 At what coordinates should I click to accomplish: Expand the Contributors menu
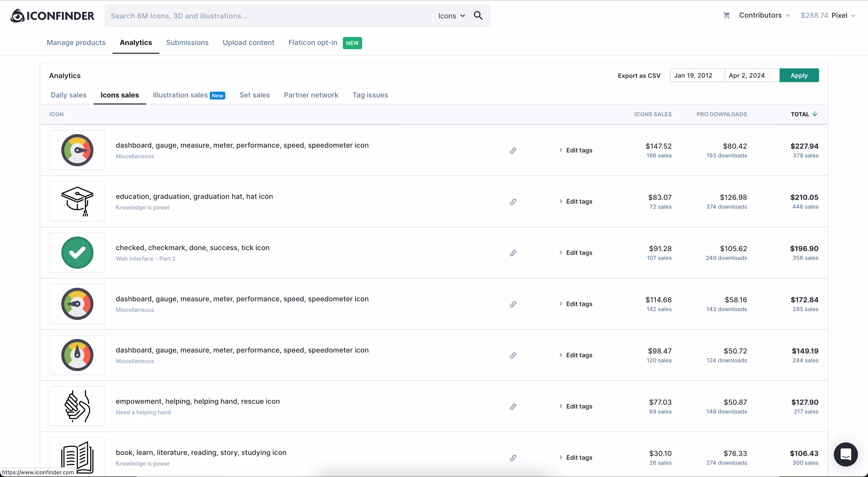tap(764, 16)
